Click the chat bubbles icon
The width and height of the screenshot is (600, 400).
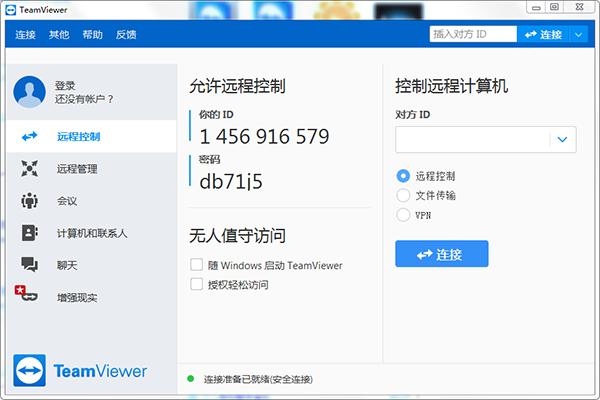point(29,264)
